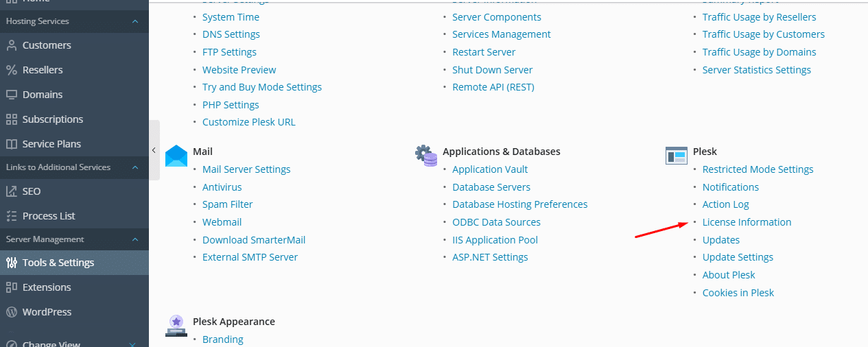Click the Resellers percent icon
This screenshot has height=347, width=868.
(x=11, y=70)
